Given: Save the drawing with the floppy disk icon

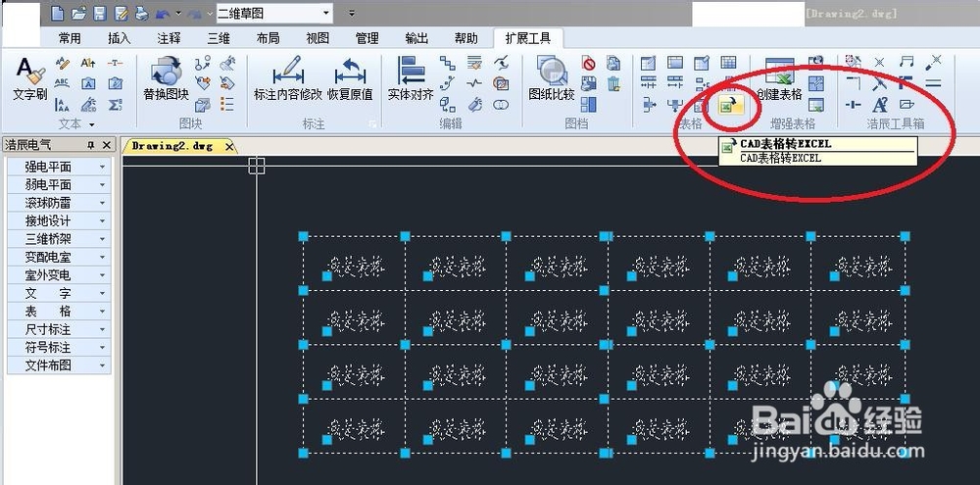Looking at the screenshot, I should (x=100, y=13).
